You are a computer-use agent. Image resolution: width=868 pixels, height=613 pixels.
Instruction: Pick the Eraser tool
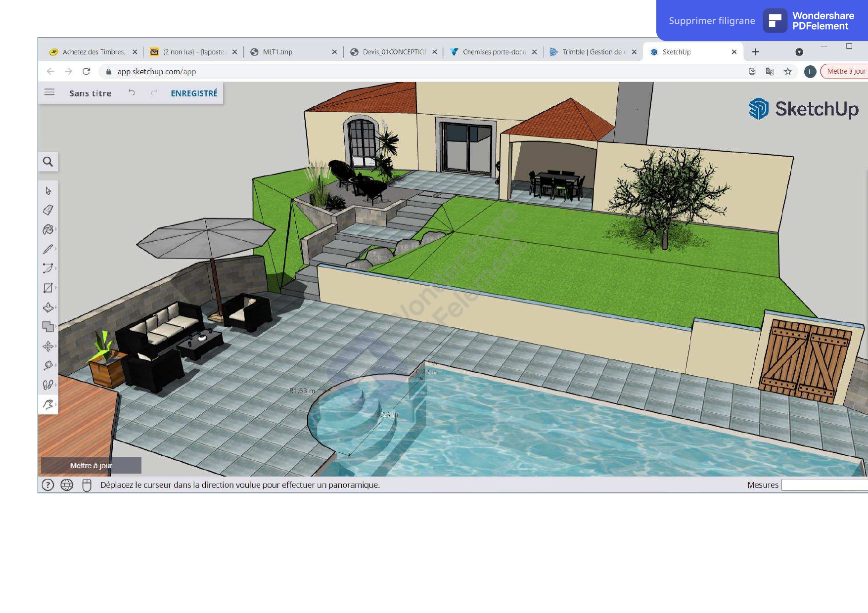48,210
